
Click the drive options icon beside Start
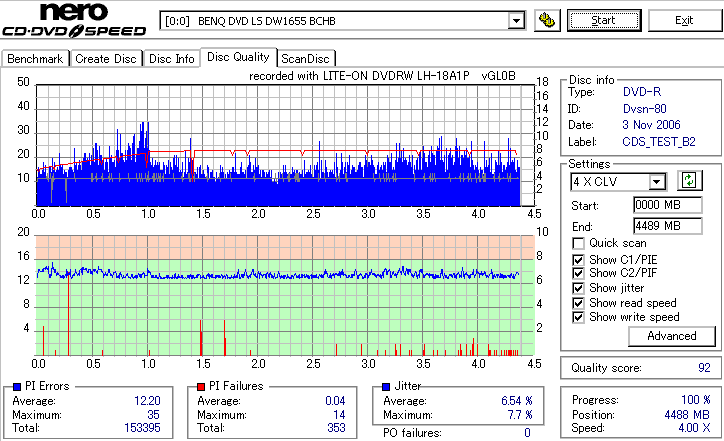[547, 21]
